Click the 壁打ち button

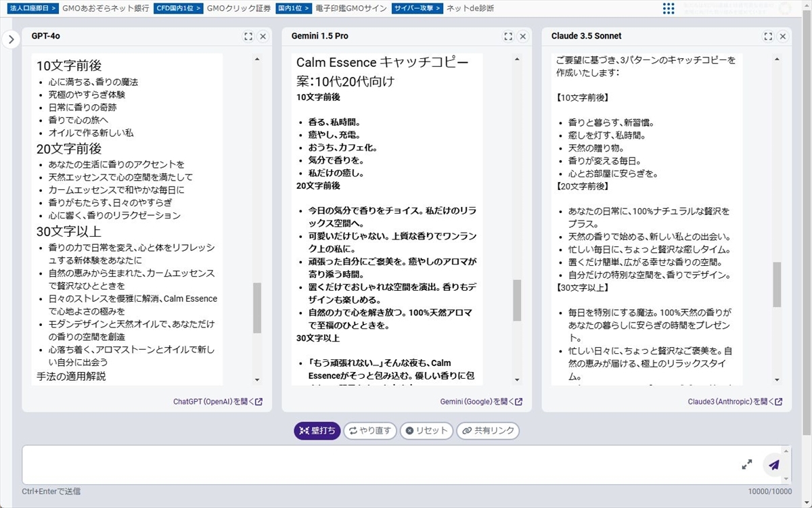point(317,431)
